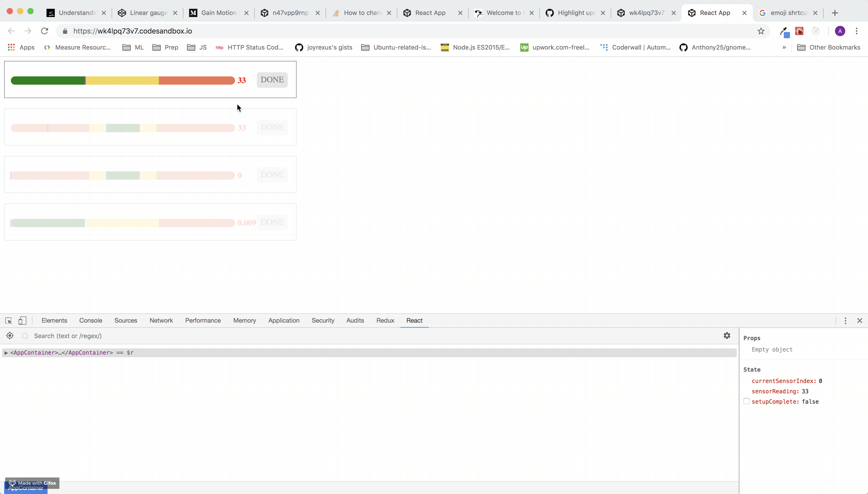This screenshot has width=868, height=494.
Task: Expand the AppContainer tree node
Action: click(x=6, y=353)
